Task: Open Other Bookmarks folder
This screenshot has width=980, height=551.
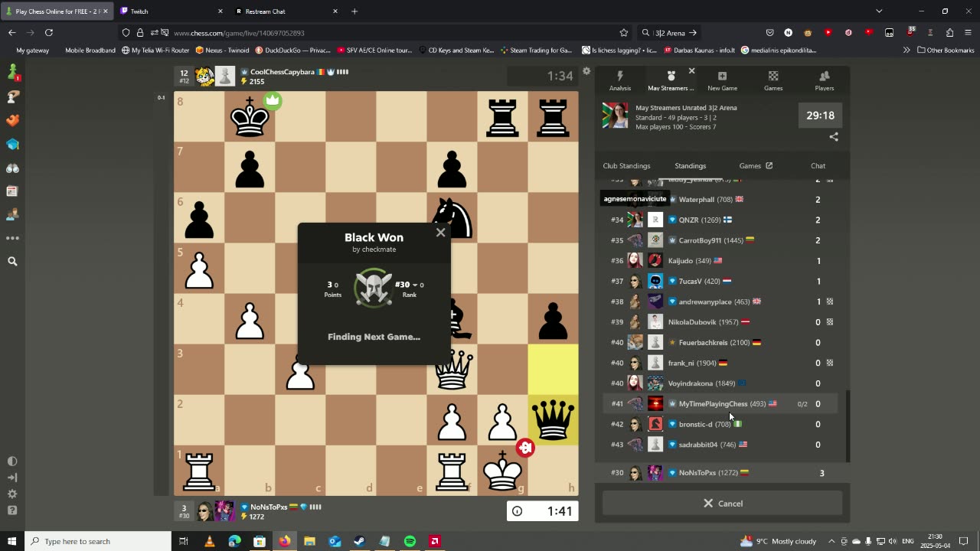Action: pos(946,51)
